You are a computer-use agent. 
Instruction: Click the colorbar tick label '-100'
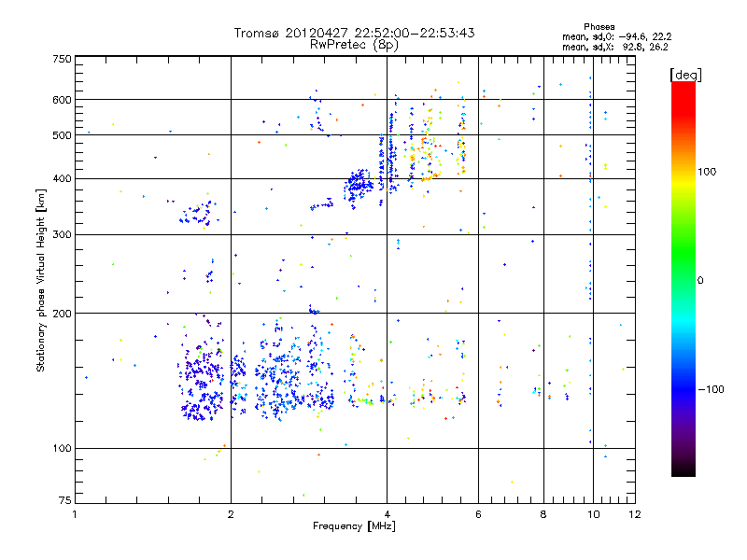(712, 389)
